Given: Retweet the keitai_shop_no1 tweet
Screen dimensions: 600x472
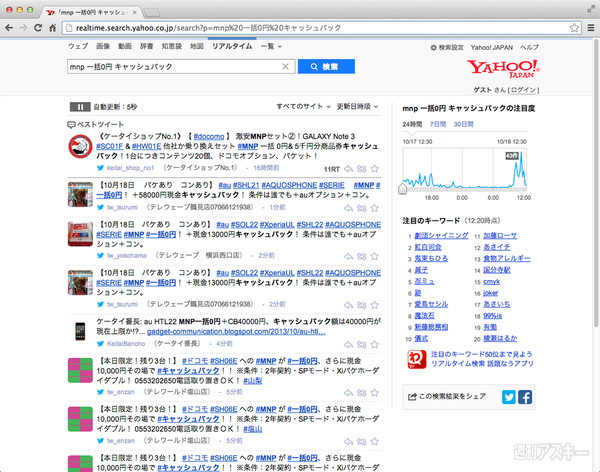Looking at the screenshot, I should click(x=361, y=169).
